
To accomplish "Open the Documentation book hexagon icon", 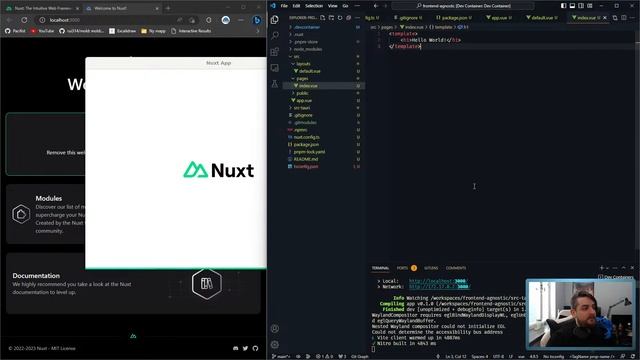I will coord(207,284).
